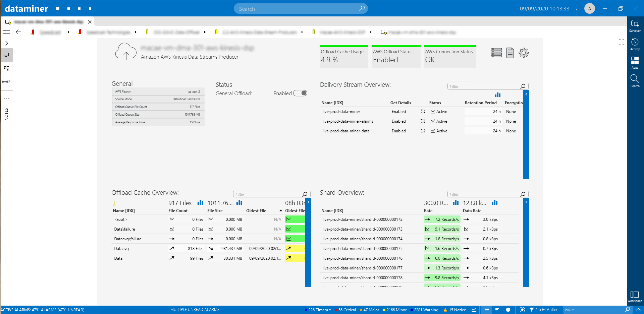The width and height of the screenshot is (644, 314).
Task: Open the document report icon
Action: pyautogui.click(x=510, y=53)
